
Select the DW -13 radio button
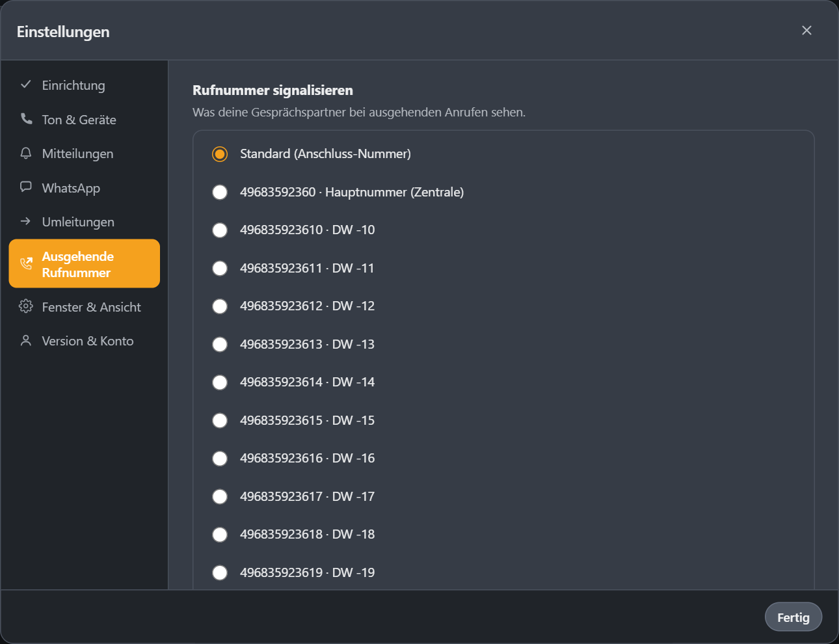[x=220, y=344]
